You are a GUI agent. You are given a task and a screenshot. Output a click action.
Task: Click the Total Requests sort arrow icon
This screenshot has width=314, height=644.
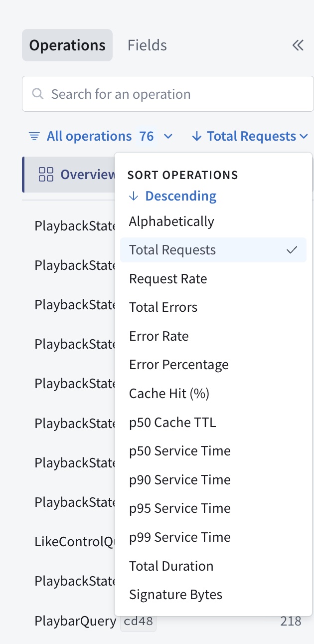[197, 136]
